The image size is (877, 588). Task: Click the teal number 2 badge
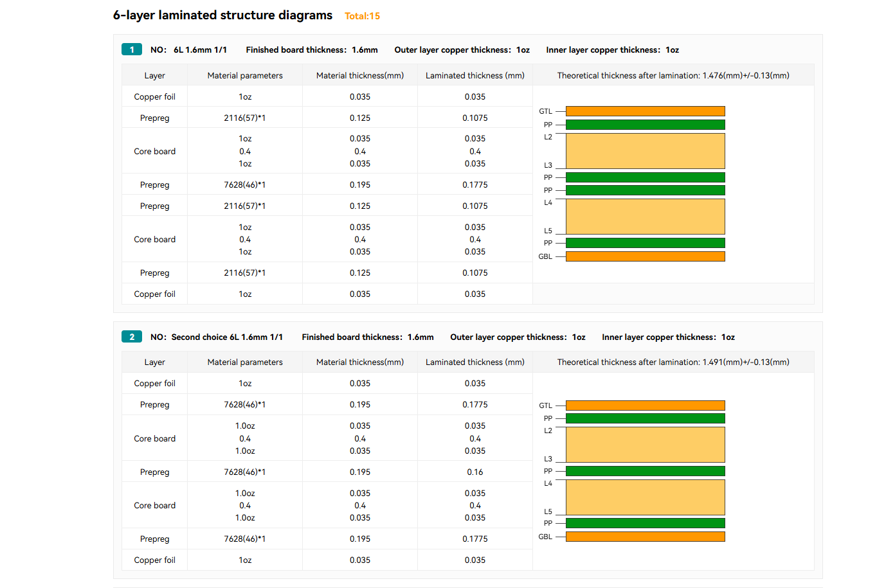[132, 337]
